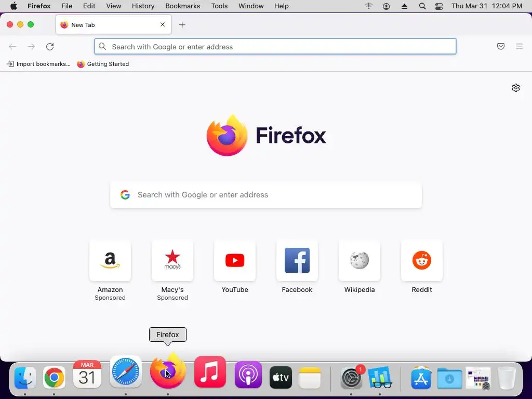Open the Firefox app menu in menu bar
532x399 pixels.
[x=39, y=6]
